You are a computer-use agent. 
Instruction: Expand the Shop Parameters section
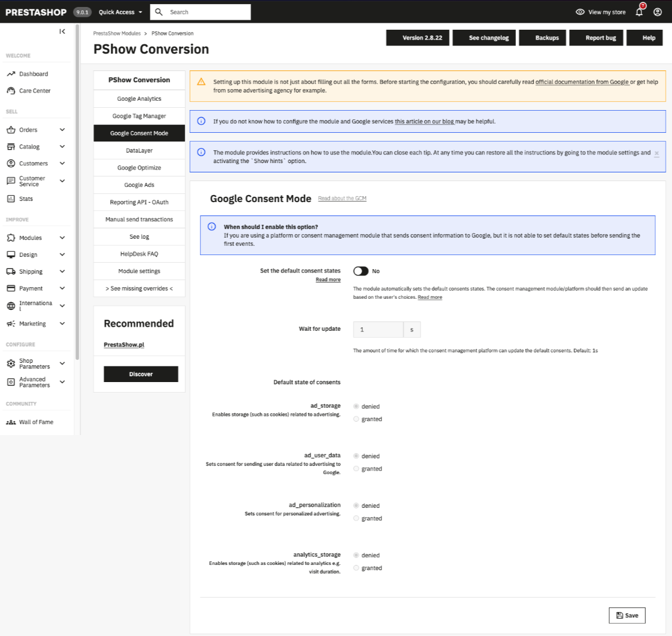point(62,363)
